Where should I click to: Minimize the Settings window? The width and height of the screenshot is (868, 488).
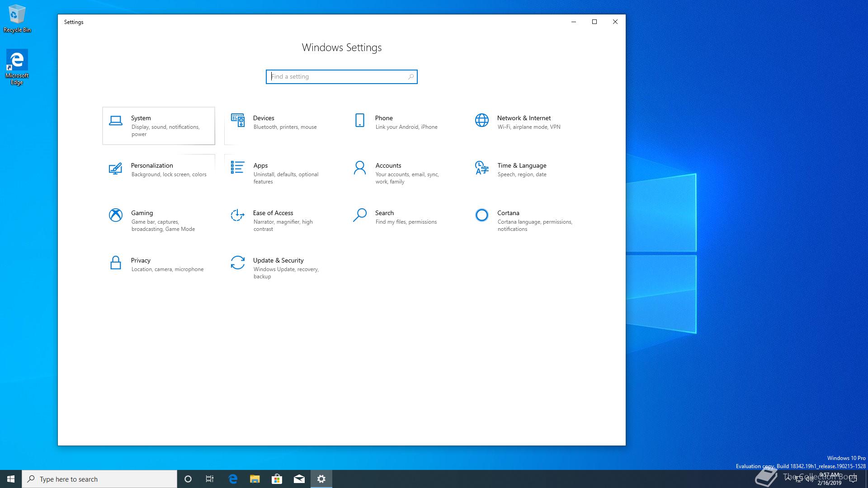[x=574, y=22]
